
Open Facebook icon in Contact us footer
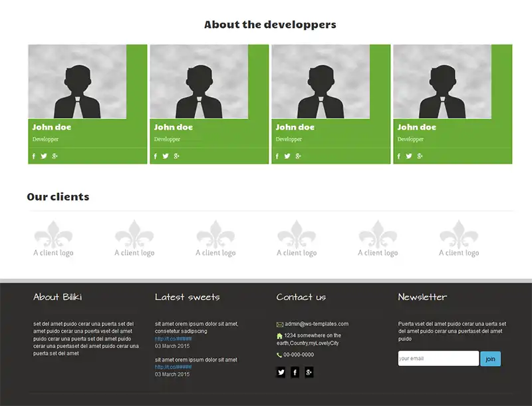click(295, 373)
